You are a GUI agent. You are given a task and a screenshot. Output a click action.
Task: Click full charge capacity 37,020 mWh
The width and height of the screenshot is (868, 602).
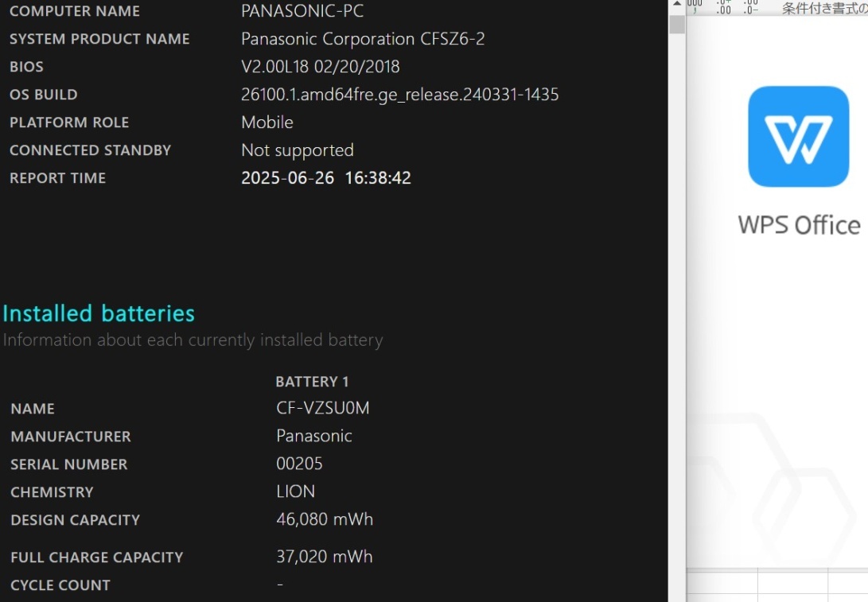pos(325,556)
